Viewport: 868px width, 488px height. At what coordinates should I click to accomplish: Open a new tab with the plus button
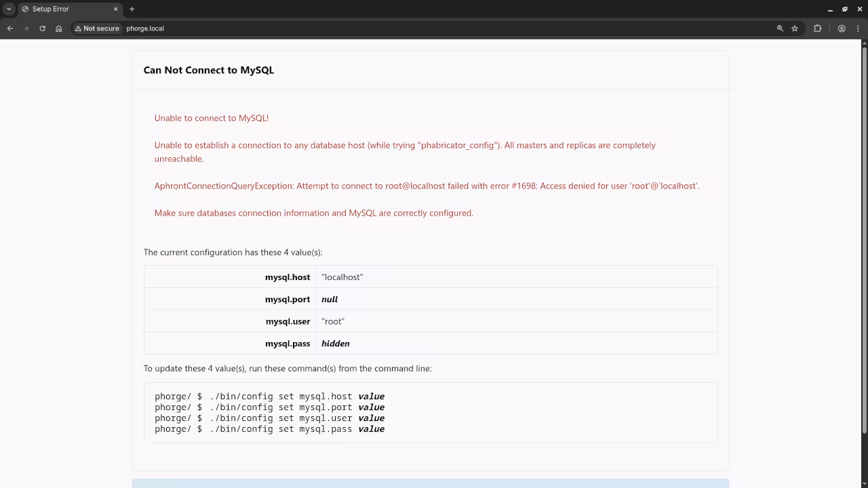pos(132,9)
